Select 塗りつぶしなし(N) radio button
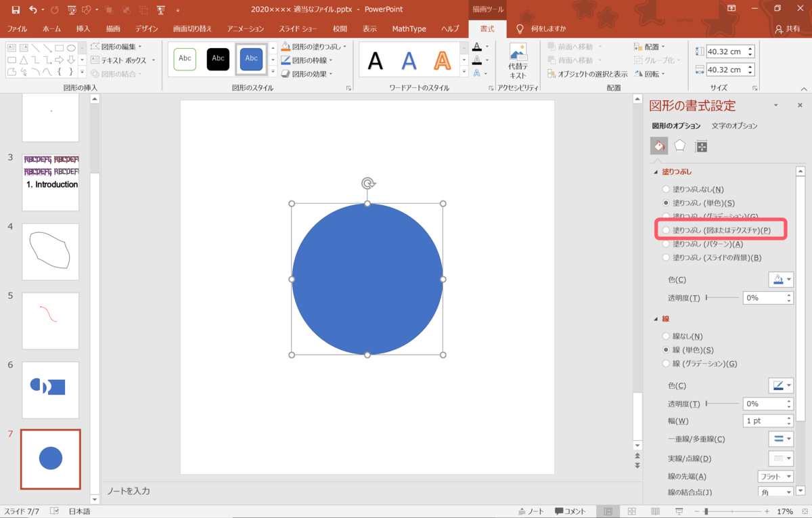 click(666, 190)
